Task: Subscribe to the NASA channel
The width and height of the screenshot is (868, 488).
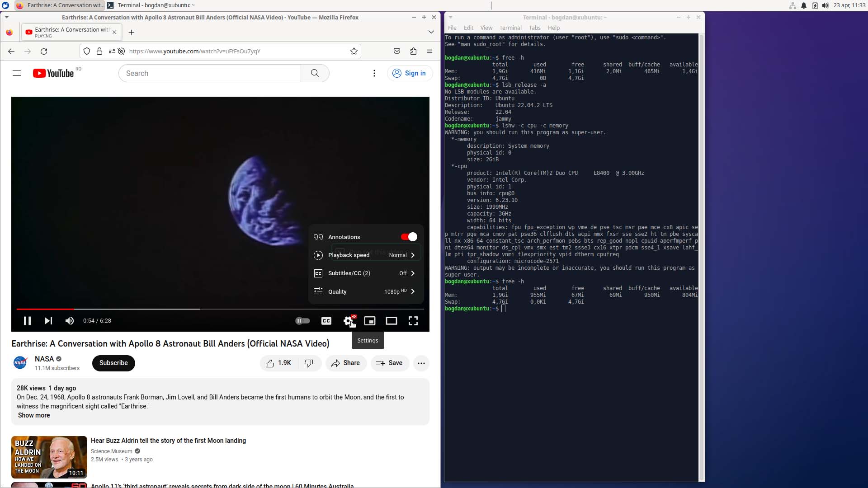Action: tap(113, 363)
